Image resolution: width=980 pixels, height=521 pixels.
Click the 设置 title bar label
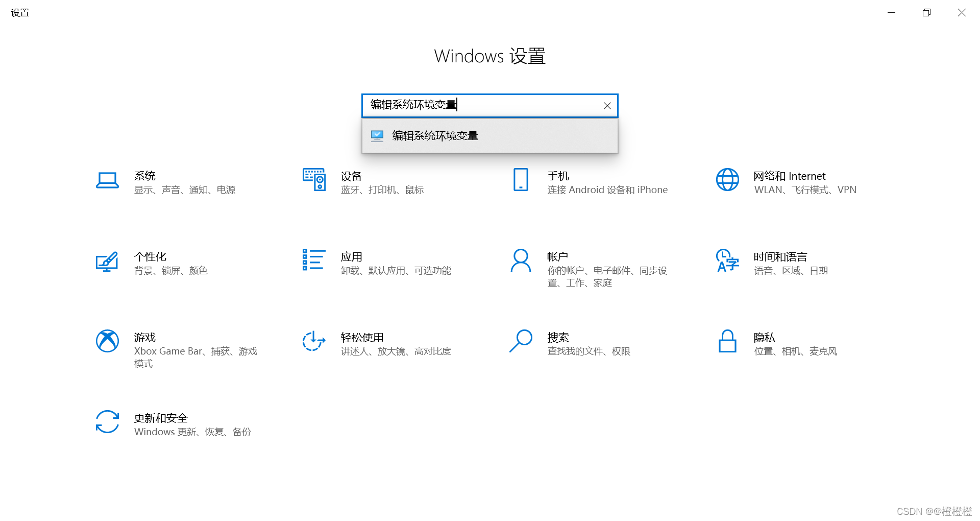[x=19, y=12]
